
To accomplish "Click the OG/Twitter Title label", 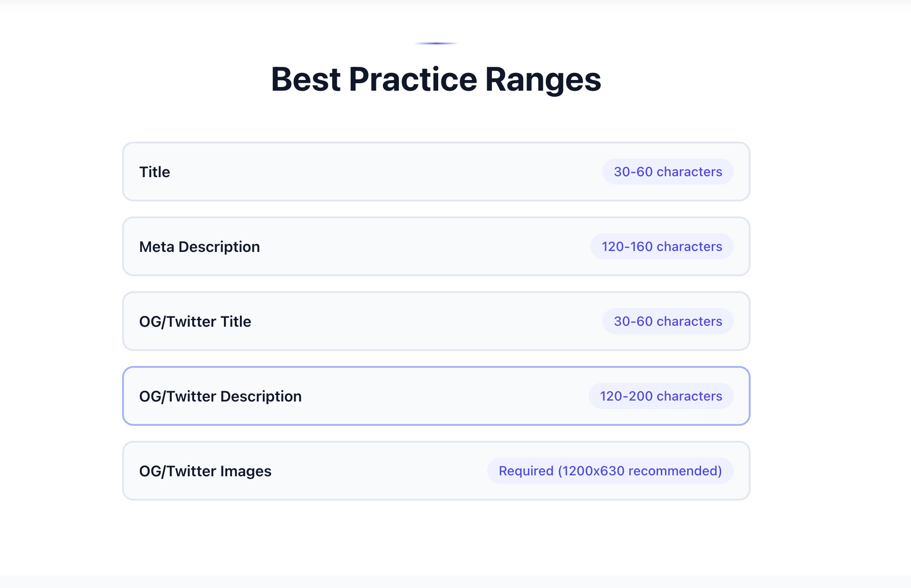I will (195, 322).
